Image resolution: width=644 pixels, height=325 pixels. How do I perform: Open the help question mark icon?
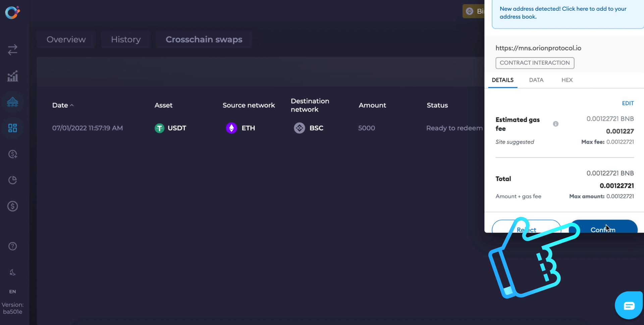point(13,246)
